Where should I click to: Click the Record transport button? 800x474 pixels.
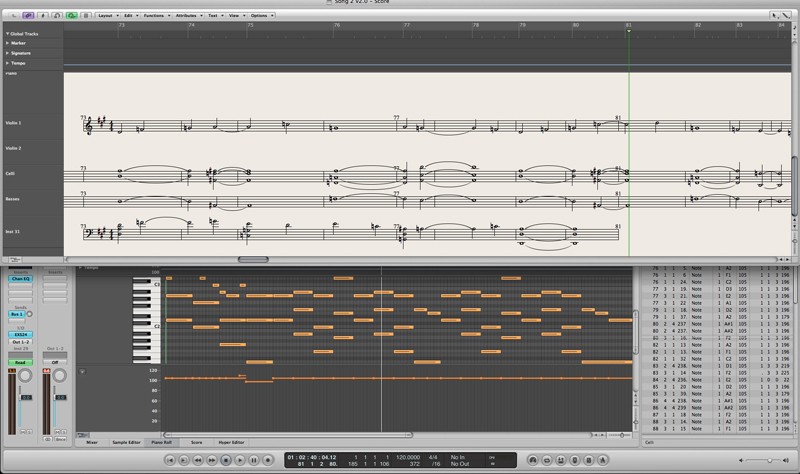point(267,460)
